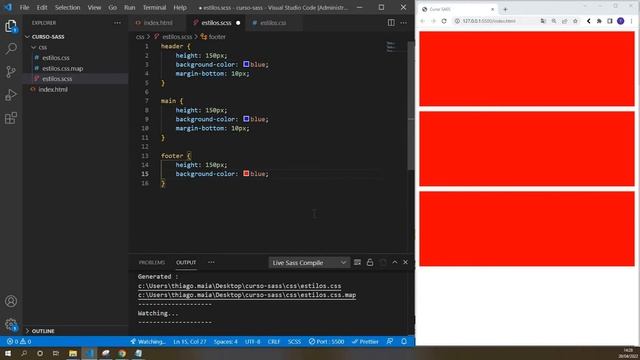Screen dimensions: 640x360
Task: Open notifications bell in status bar
Action: click(x=404, y=342)
